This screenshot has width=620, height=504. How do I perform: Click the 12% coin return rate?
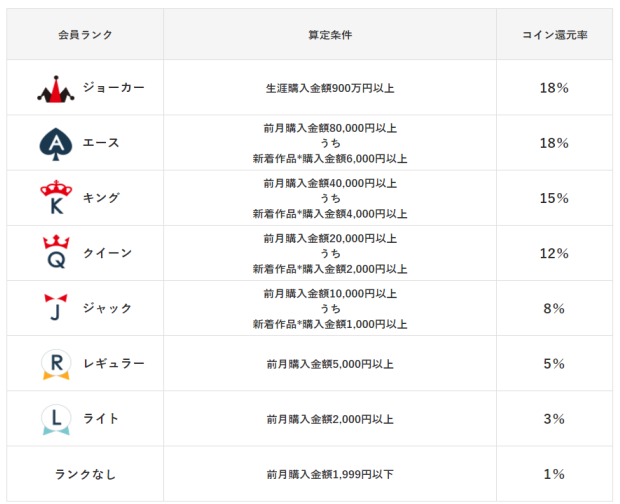pyautogui.click(x=554, y=253)
